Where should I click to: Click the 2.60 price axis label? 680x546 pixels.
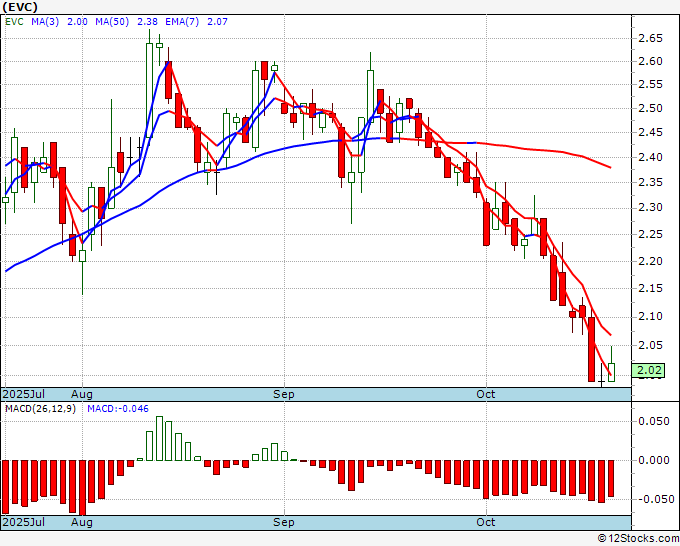coord(651,62)
